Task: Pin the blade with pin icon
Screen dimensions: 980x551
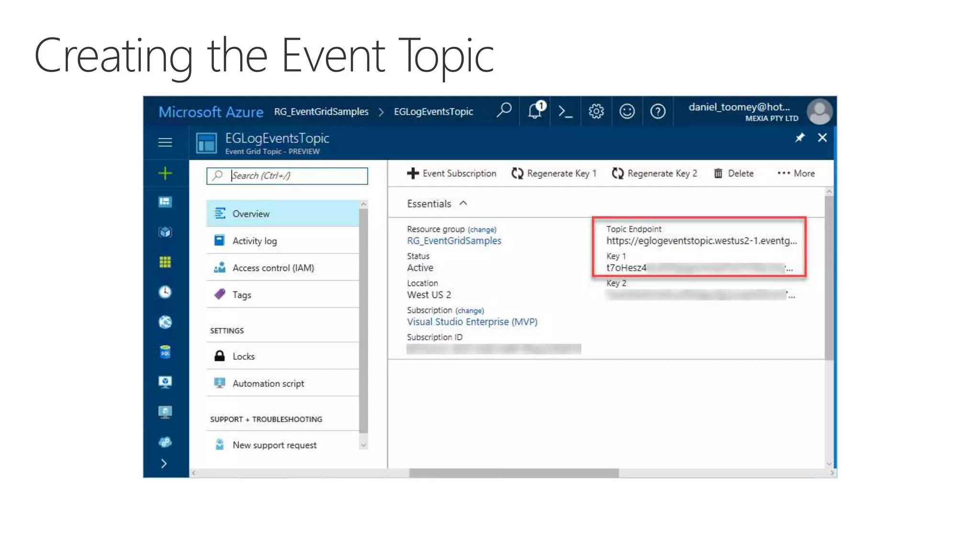Action: click(x=800, y=138)
